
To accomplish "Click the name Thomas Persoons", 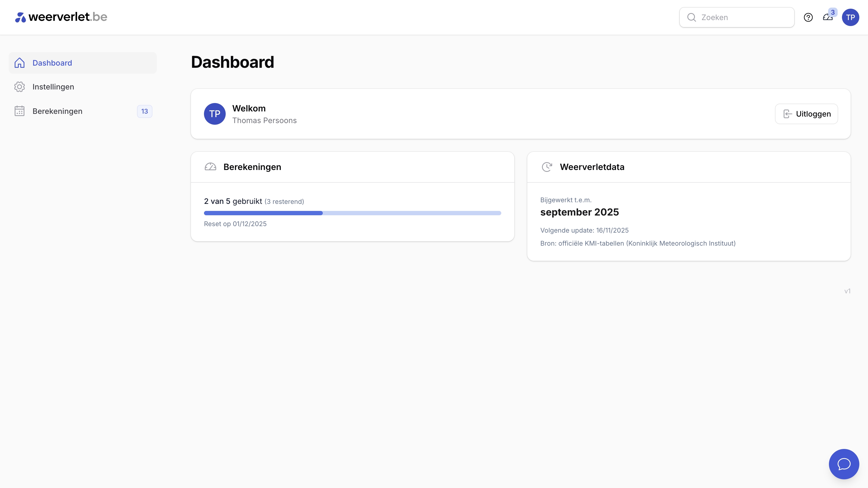I will point(264,121).
